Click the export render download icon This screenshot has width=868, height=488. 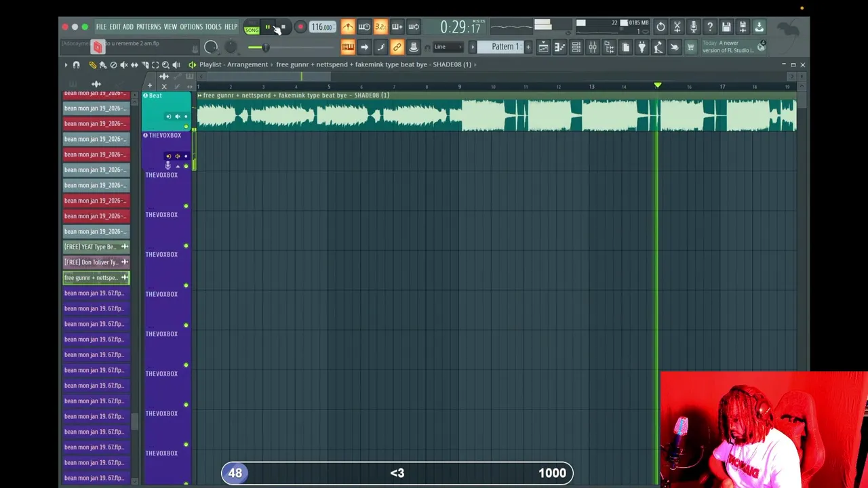click(759, 27)
